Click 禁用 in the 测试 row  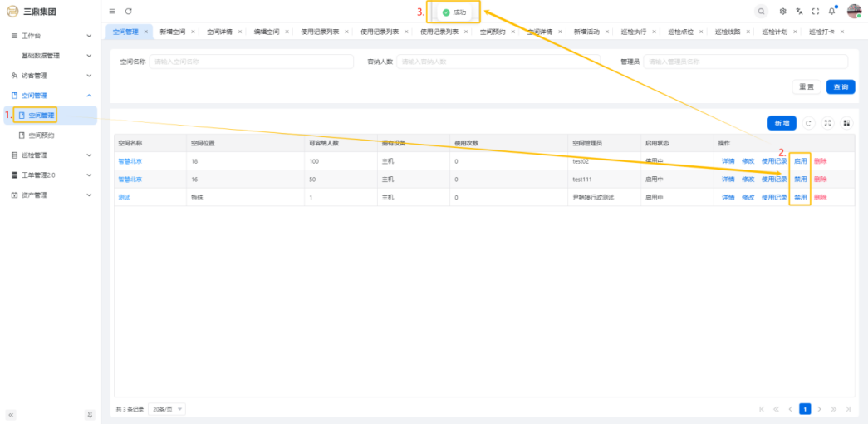tap(800, 198)
